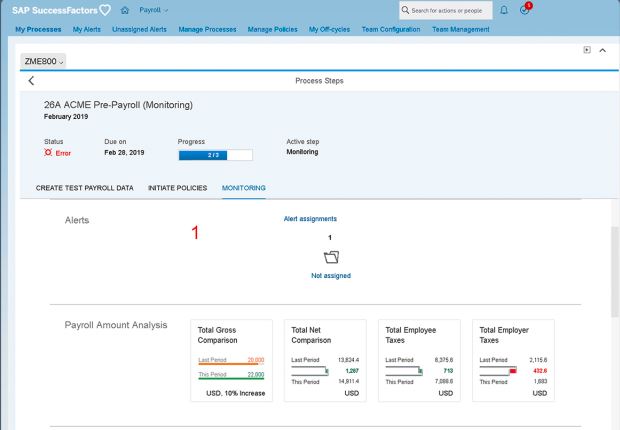Switch to Create Test Payroll Data tab
The image size is (620, 430).
pyautogui.click(x=85, y=188)
